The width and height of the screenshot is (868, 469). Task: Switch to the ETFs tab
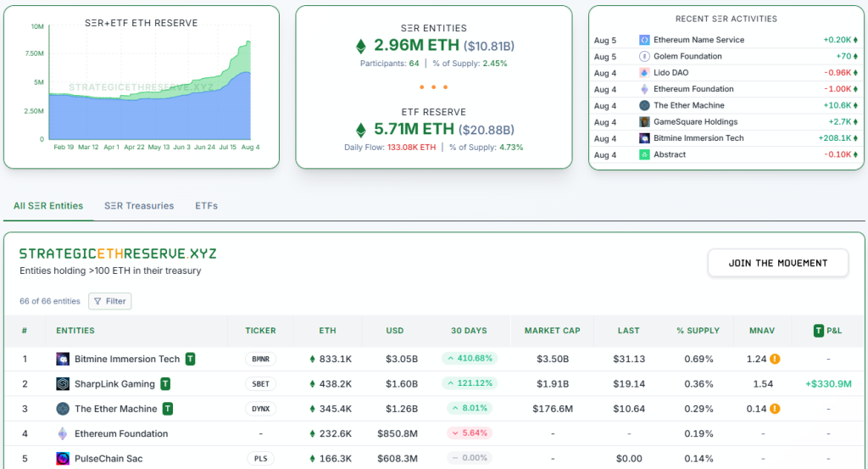206,206
